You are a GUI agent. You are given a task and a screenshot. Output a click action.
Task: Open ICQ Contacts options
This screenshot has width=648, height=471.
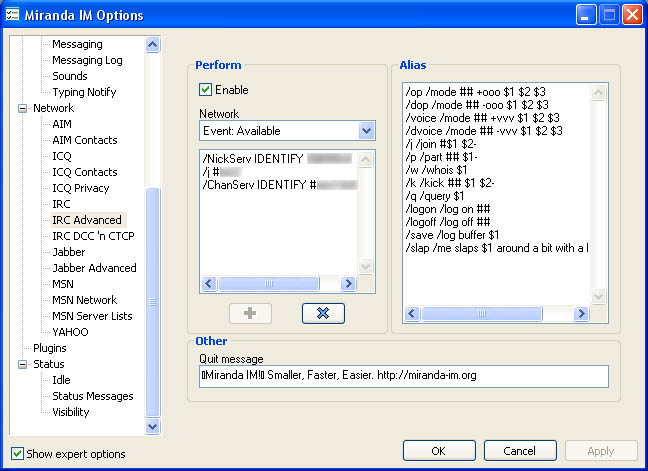point(85,172)
